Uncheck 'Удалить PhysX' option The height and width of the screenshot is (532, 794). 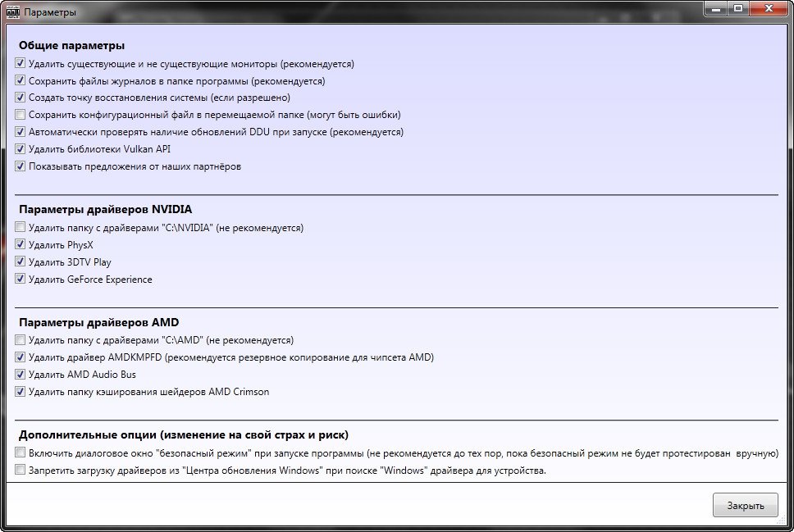[20, 244]
